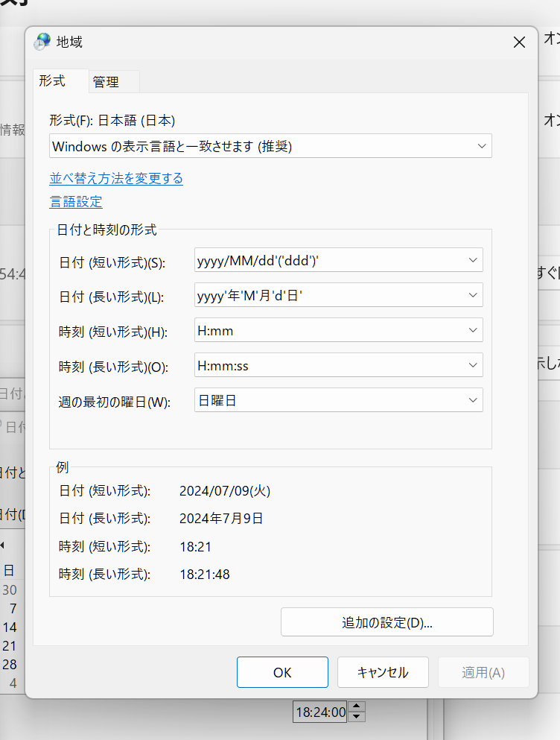Click the 追加の設定(D)... button
This screenshot has height=740, width=560.
tap(386, 622)
